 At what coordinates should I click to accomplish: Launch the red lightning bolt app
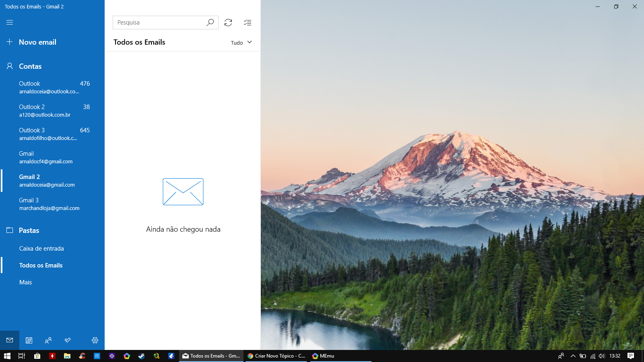click(x=52, y=356)
